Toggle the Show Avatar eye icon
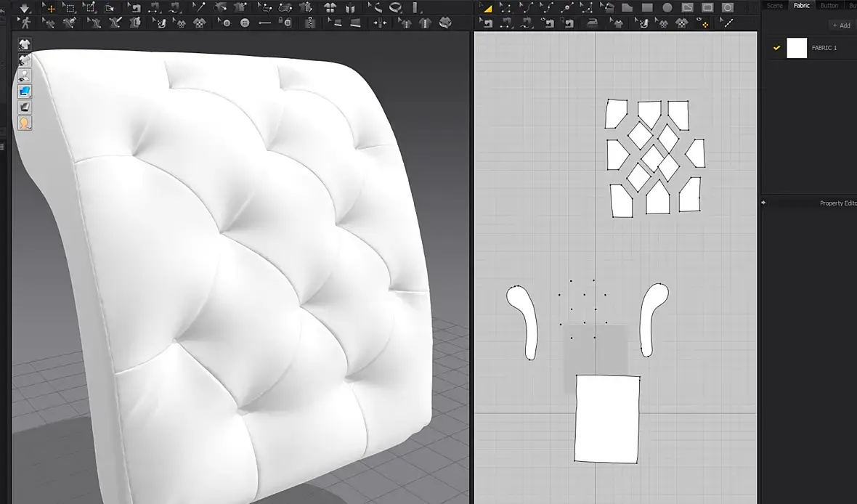The width and height of the screenshot is (857, 504). (25, 76)
